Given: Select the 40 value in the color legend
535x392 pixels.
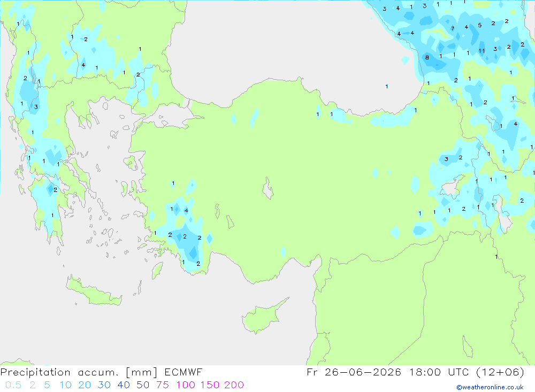Looking at the screenshot, I should 124,385.
